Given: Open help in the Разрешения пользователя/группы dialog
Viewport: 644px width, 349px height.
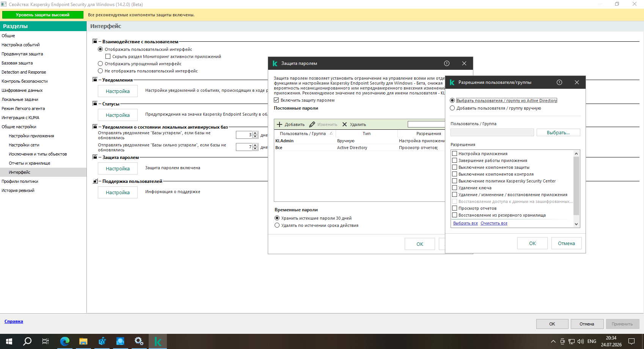Looking at the screenshot, I should pyautogui.click(x=559, y=82).
